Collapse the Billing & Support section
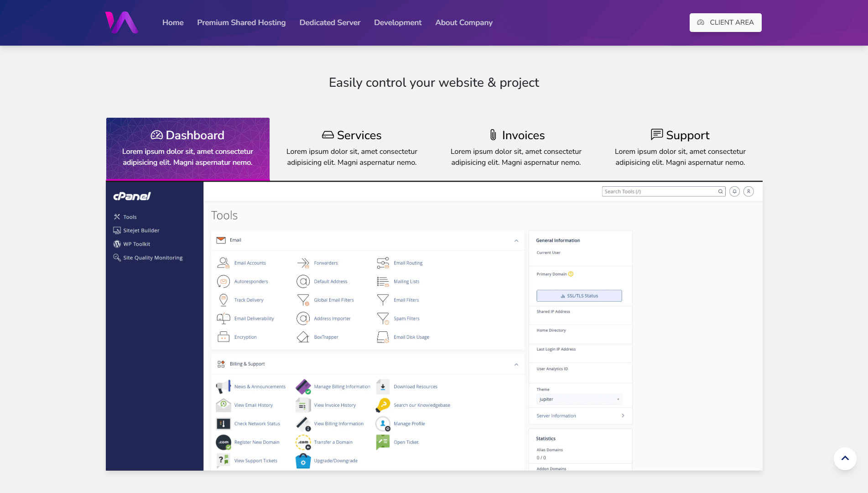868x493 pixels. pos(516,364)
